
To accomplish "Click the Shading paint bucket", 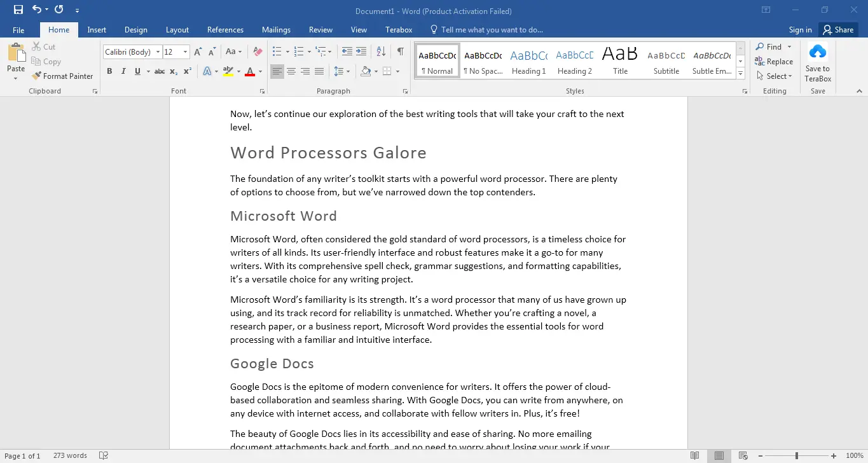I will tap(366, 71).
